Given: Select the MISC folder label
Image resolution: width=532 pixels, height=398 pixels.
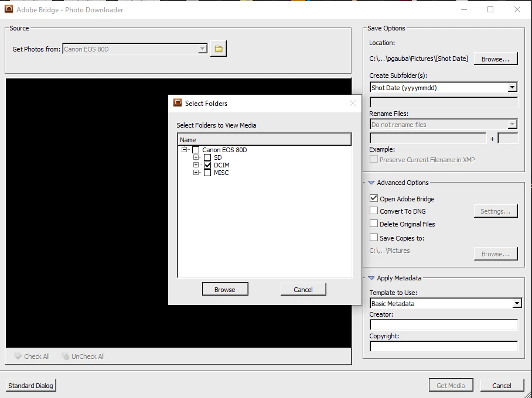Looking at the screenshot, I should point(221,173).
